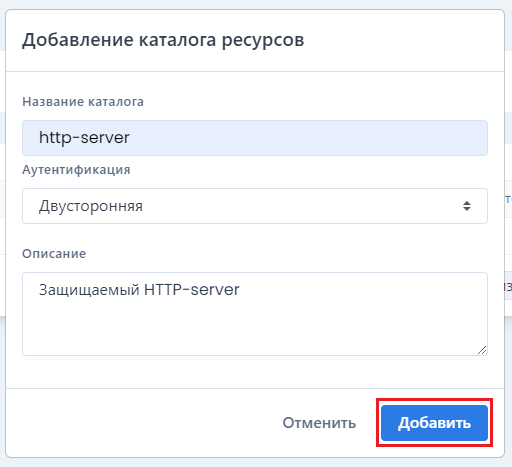This screenshot has width=512, height=467.
Task: Click the Добавление каталога ресурсов dialog title
Action: coord(163,40)
